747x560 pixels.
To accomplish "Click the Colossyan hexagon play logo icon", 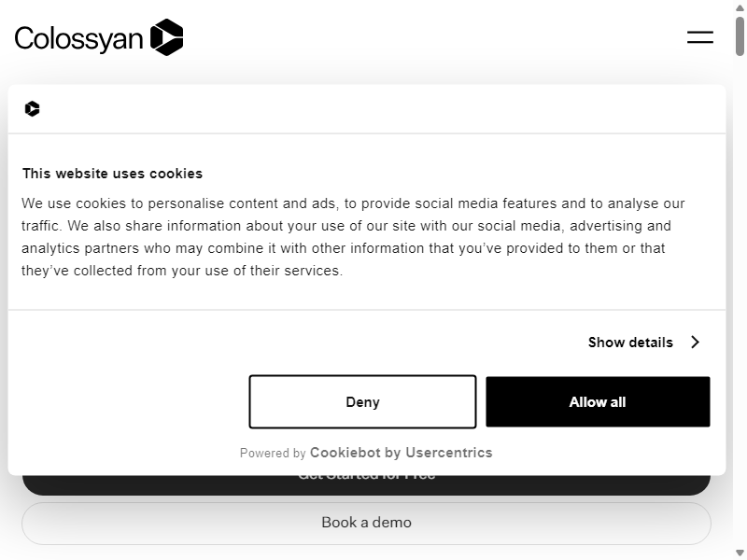I will tap(167, 37).
